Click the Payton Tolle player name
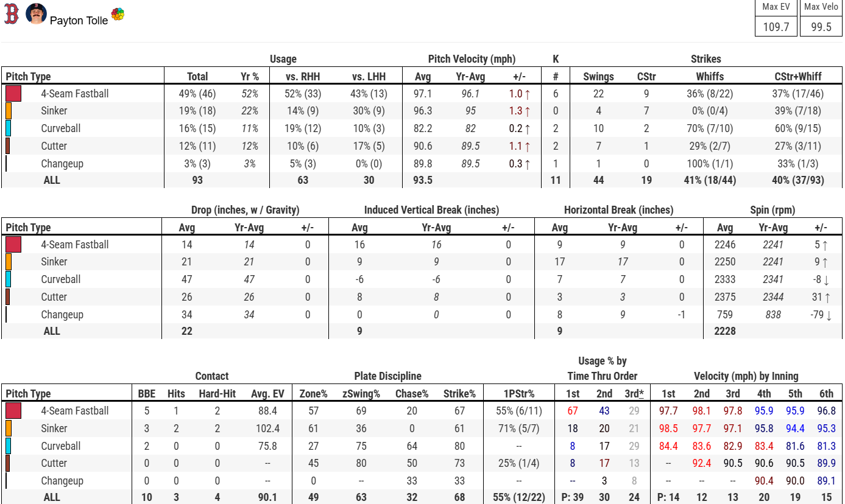This screenshot has height=504, width=845. tap(79, 20)
